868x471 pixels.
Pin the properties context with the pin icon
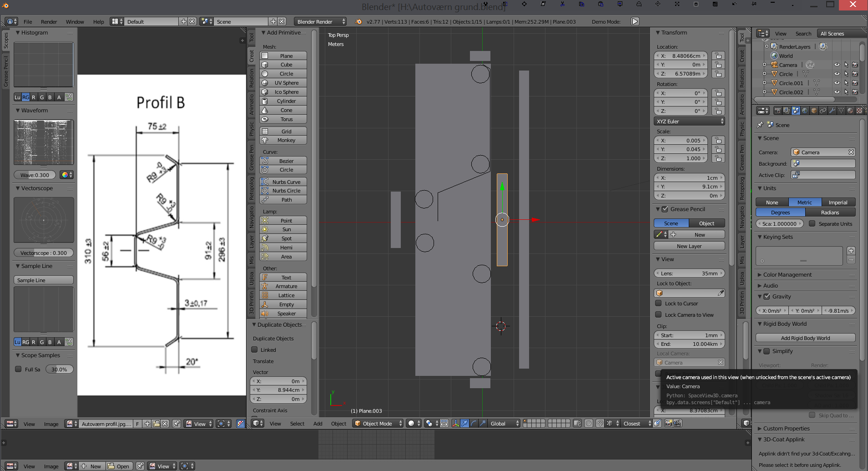(x=760, y=125)
